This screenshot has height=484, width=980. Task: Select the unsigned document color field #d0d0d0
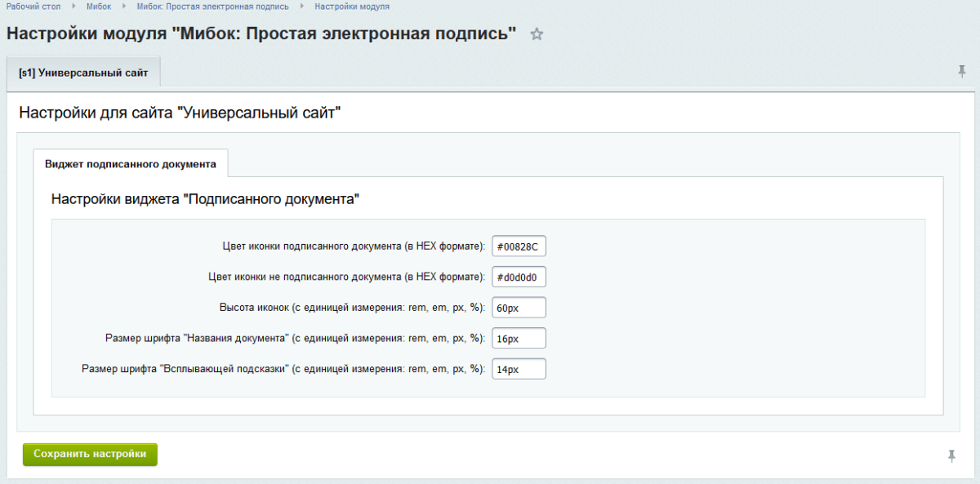(x=519, y=276)
